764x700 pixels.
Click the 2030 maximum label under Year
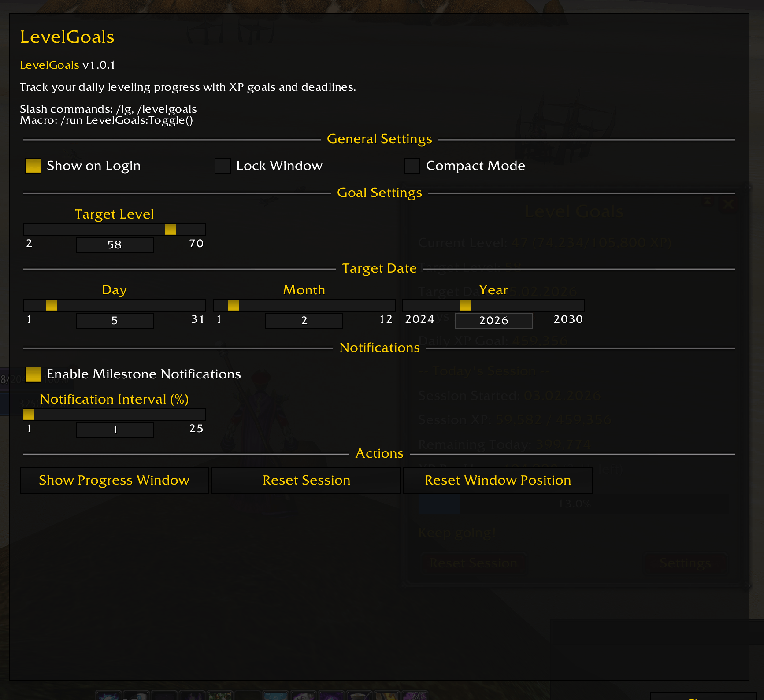(x=568, y=319)
